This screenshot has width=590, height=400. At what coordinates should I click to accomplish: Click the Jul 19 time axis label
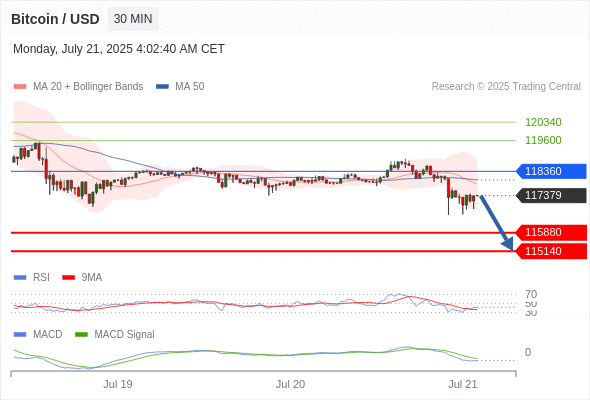[x=118, y=384]
